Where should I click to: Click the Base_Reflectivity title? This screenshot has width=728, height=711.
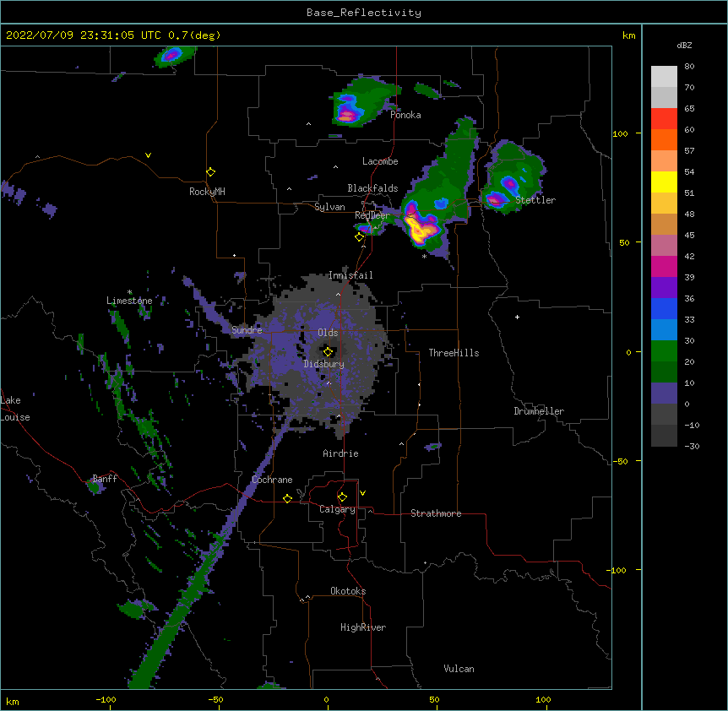click(364, 13)
